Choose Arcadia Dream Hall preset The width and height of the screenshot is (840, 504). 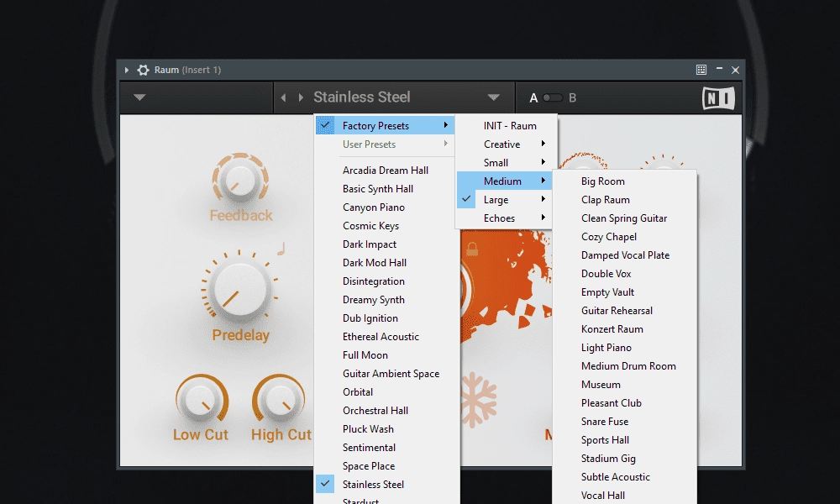pyautogui.click(x=386, y=171)
